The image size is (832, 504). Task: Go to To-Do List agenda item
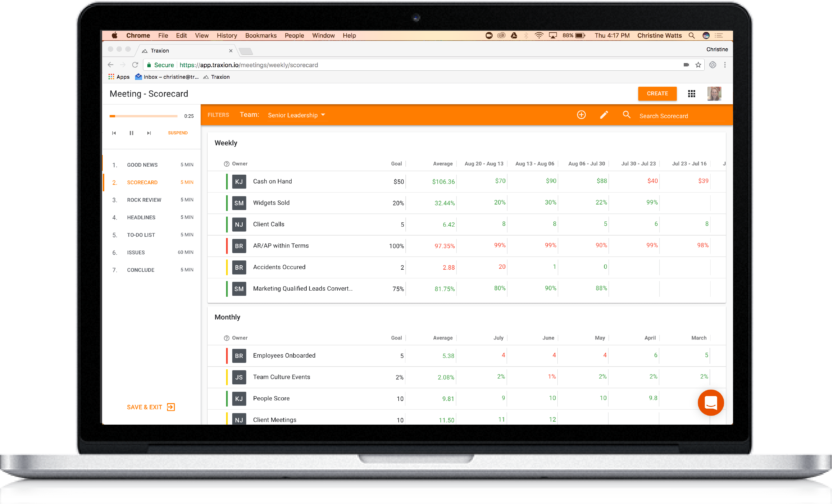click(152, 235)
